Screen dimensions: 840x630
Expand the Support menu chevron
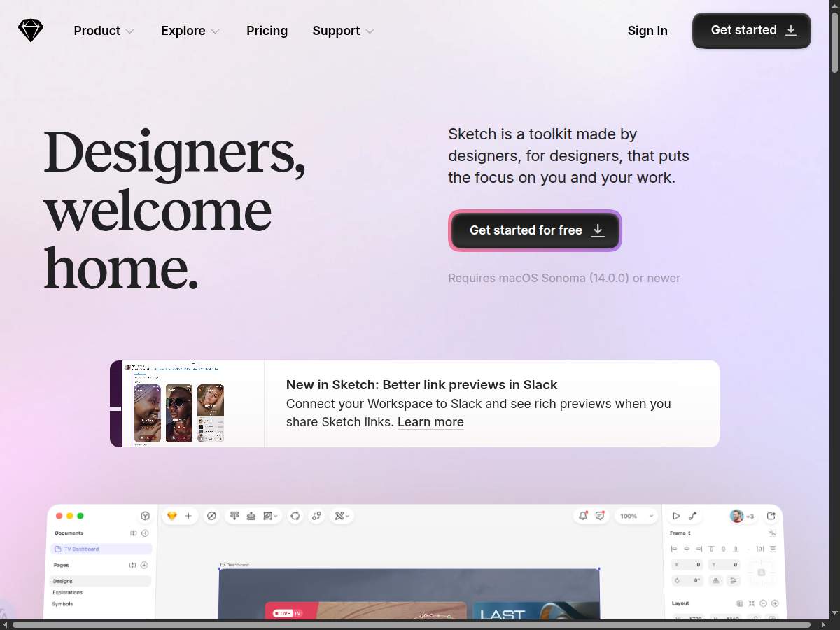tap(370, 31)
